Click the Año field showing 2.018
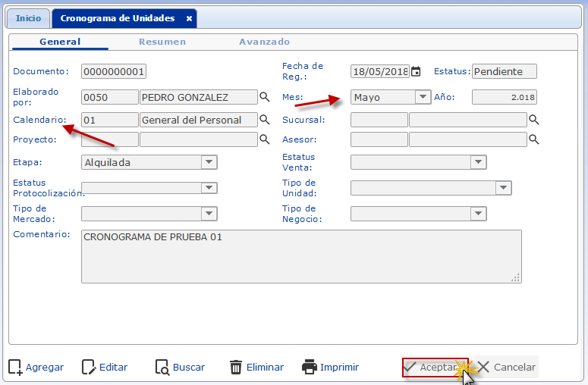 (x=505, y=97)
